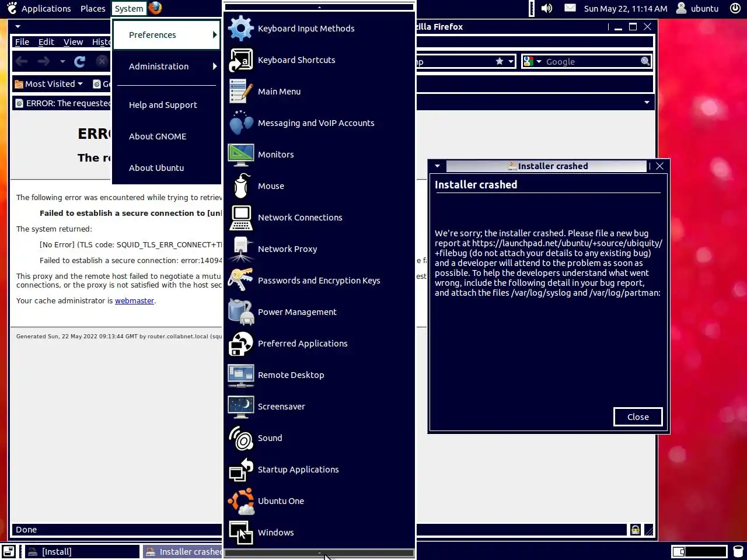747x560 pixels.
Task: Open back/forward history dropdown arrow
Action: click(x=62, y=61)
